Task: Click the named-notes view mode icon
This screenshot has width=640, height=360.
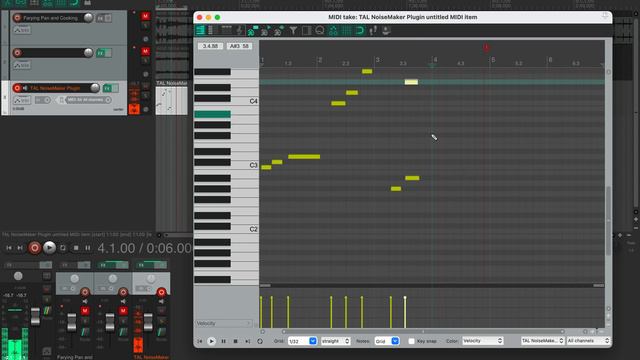Action: point(211,30)
